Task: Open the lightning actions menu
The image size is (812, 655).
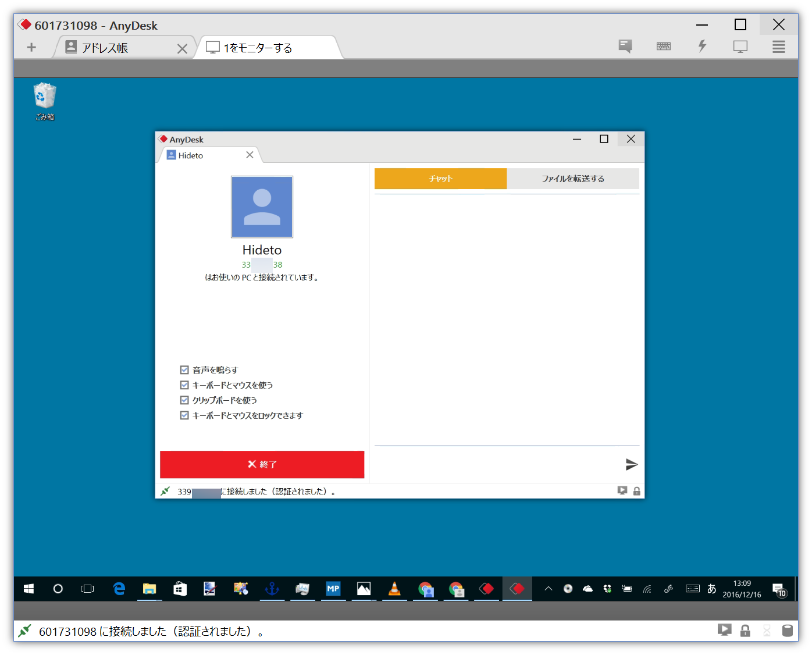Action: 702,46
